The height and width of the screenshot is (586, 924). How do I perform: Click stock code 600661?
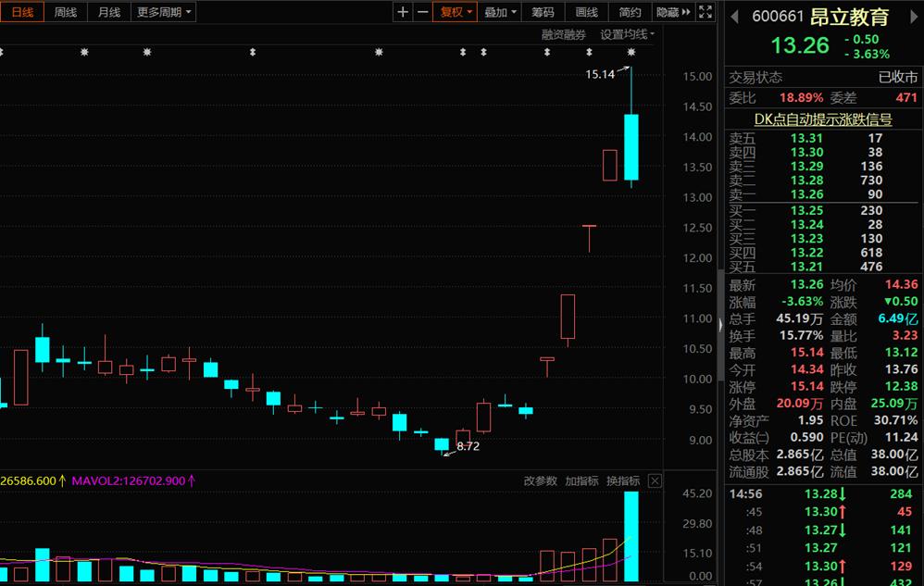point(778,17)
